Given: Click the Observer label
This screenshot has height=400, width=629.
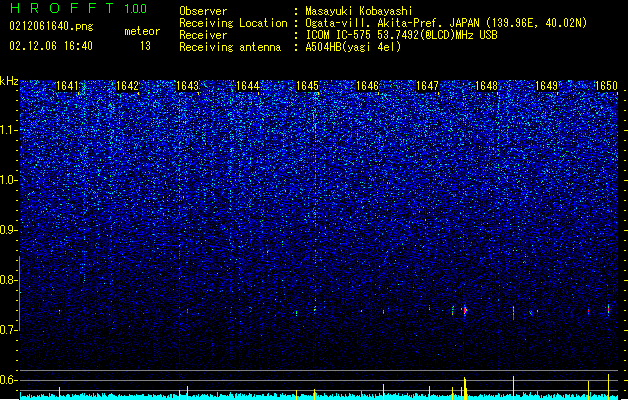Looking at the screenshot, I should coord(203,11).
